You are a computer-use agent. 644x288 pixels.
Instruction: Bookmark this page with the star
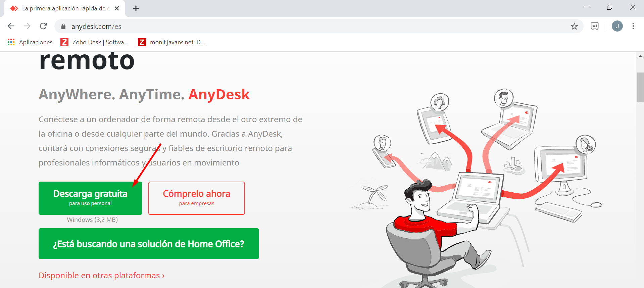tap(574, 26)
